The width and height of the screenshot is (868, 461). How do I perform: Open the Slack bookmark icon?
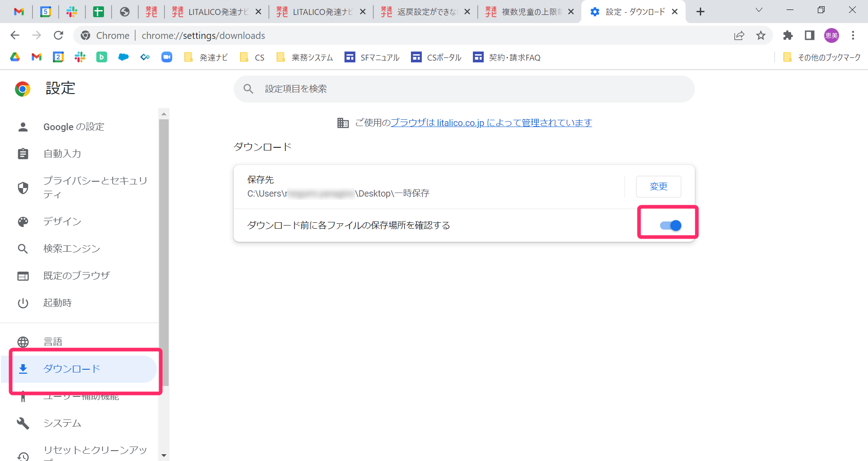tap(80, 57)
